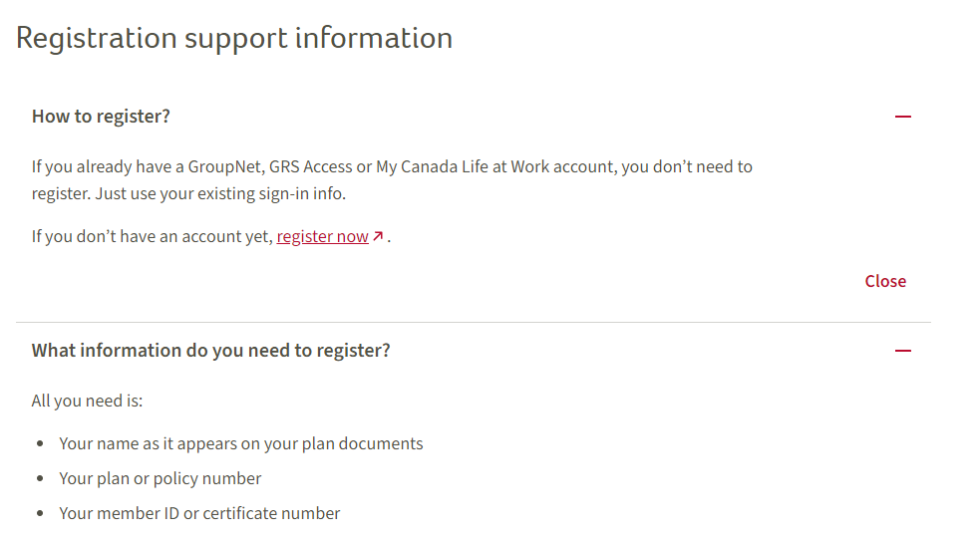
Task: Click the bullet before "Your name as it appears"
Action: pos(40,443)
